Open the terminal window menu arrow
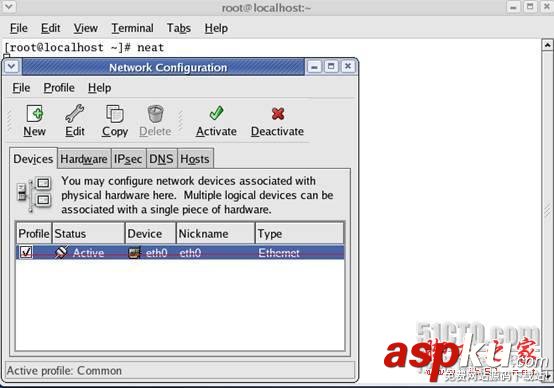This screenshot has height=388, width=554. (x=8, y=7)
